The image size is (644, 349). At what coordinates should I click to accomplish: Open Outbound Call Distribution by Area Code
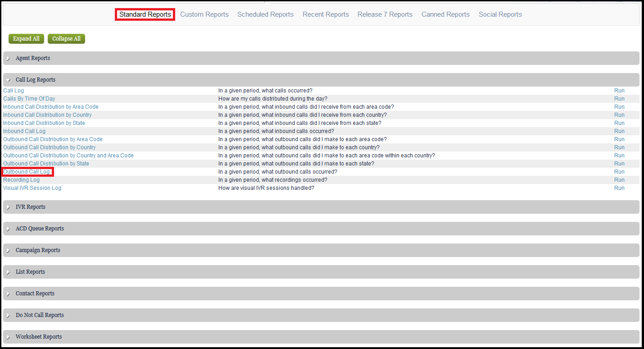[x=53, y=139]
